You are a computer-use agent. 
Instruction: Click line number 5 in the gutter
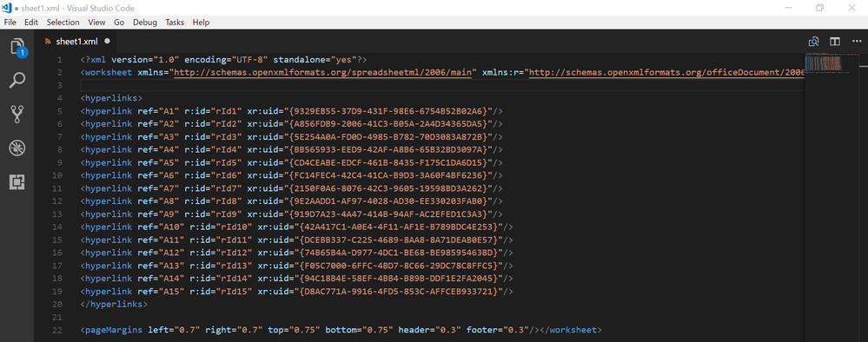59,111
